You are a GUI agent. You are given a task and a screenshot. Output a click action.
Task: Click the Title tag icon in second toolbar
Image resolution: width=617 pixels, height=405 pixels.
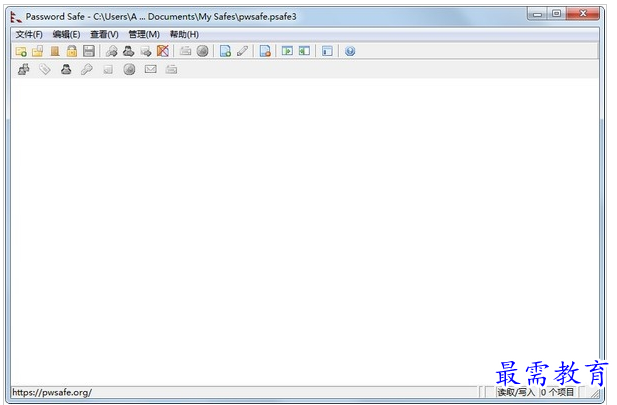point(45,70)
